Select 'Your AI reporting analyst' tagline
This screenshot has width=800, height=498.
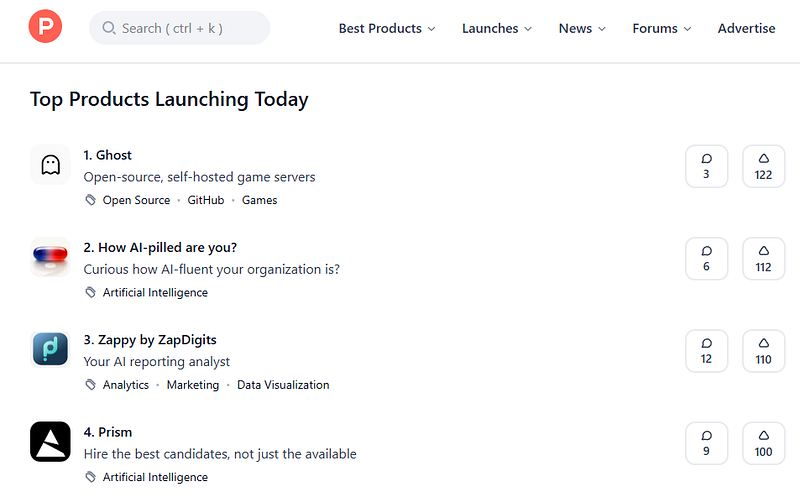[157, 362]
